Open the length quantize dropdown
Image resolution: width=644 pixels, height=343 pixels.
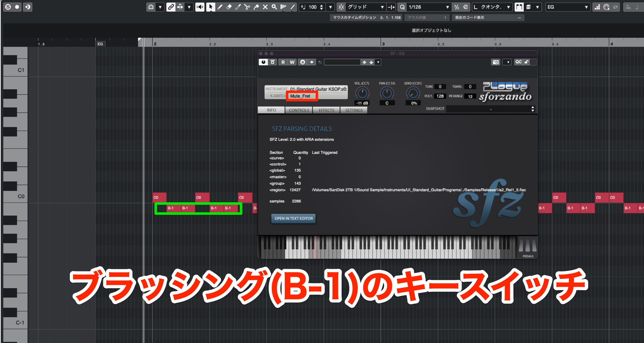click(492, 7)
